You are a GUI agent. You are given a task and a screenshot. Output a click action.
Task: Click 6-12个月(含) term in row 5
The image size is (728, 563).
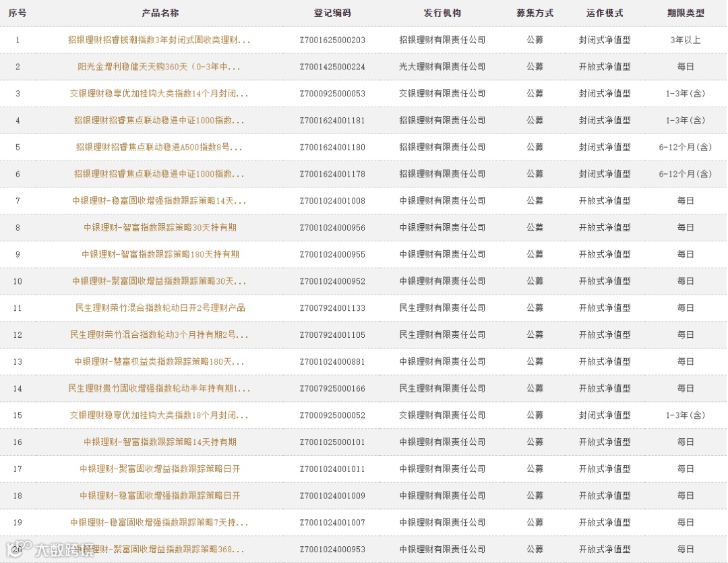point(686,147)
